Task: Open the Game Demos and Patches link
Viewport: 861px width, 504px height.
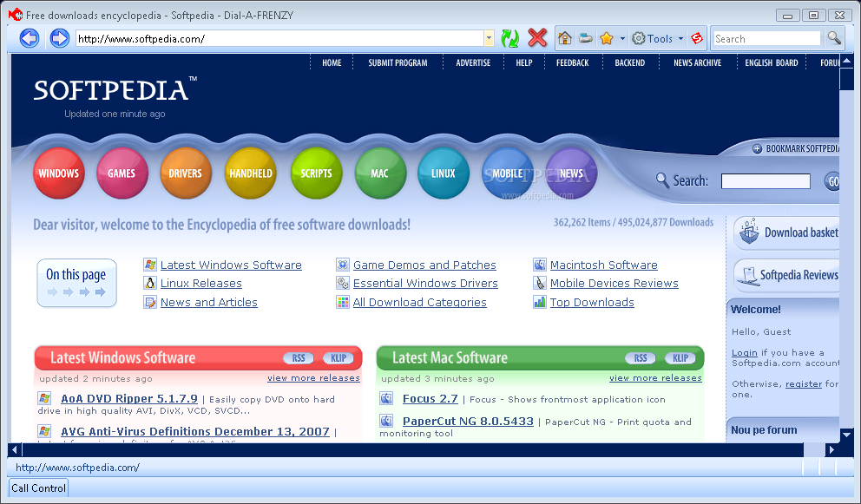Action: 424,265
